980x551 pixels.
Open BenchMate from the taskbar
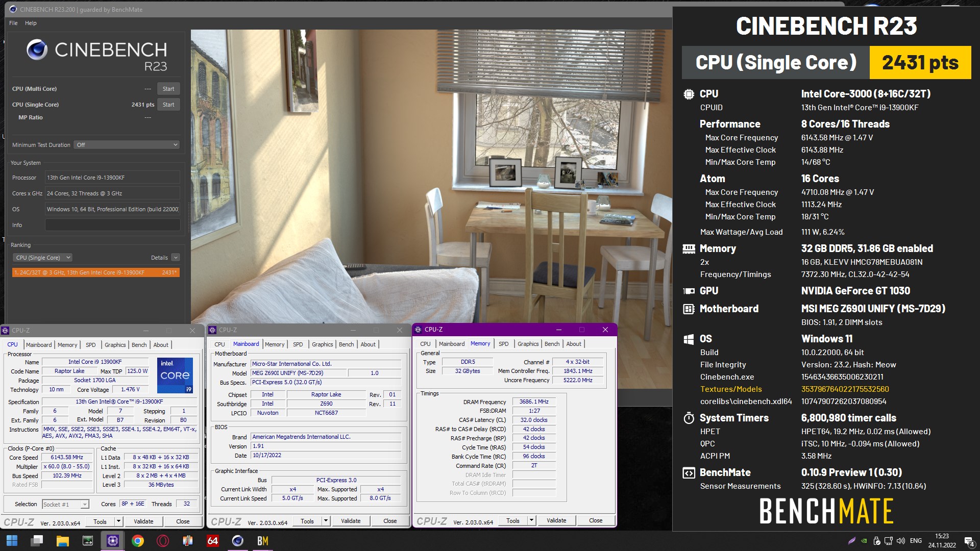pos(263,541)
